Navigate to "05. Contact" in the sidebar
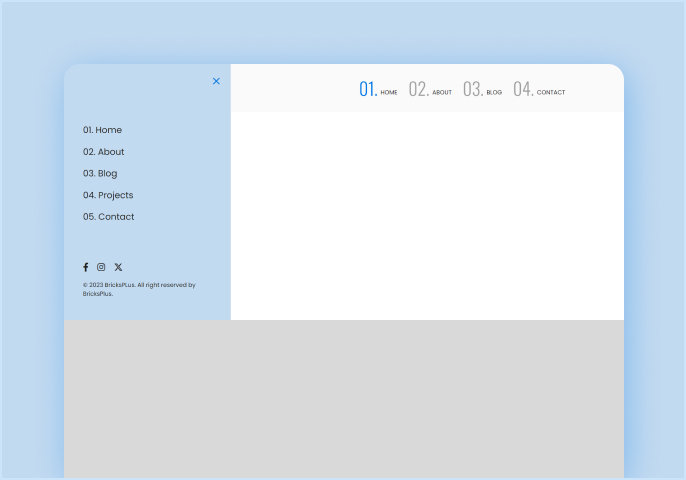Screen dimensions: 686x480 (x=108, y=217)
